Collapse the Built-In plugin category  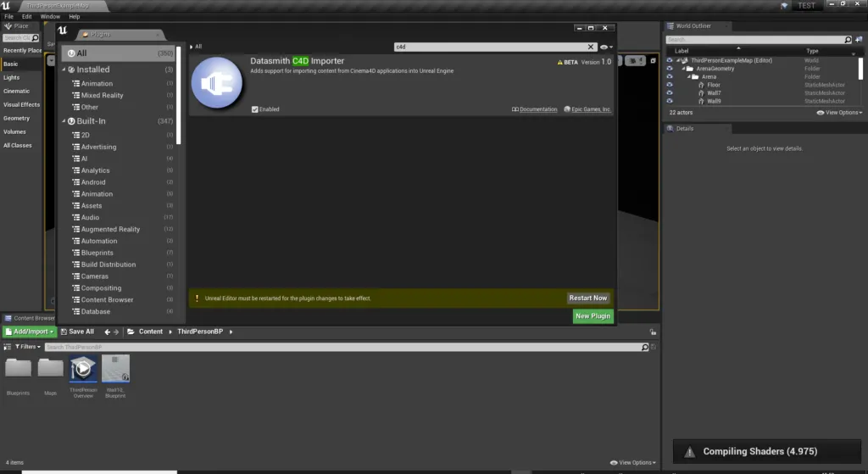point(64,121)
